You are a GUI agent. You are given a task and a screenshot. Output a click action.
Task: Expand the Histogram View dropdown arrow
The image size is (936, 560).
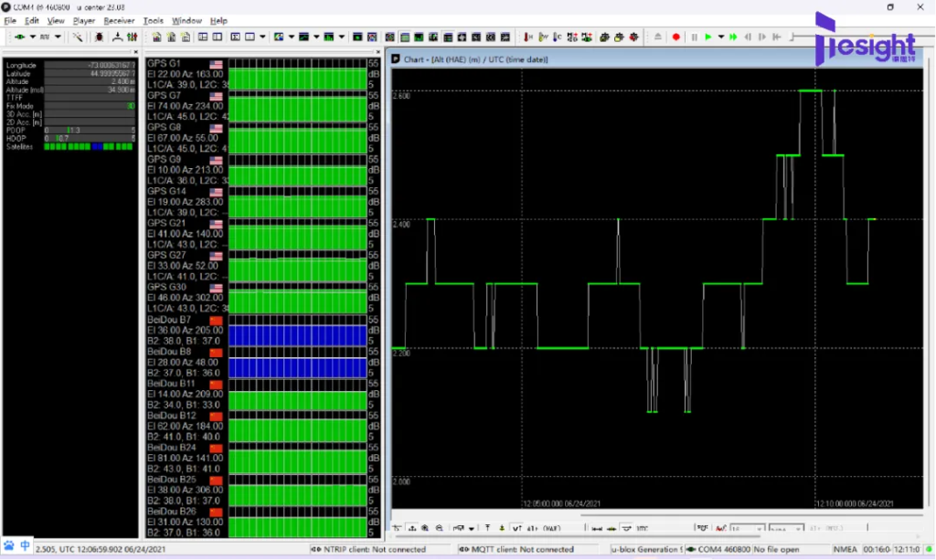(x=342, y=37)
